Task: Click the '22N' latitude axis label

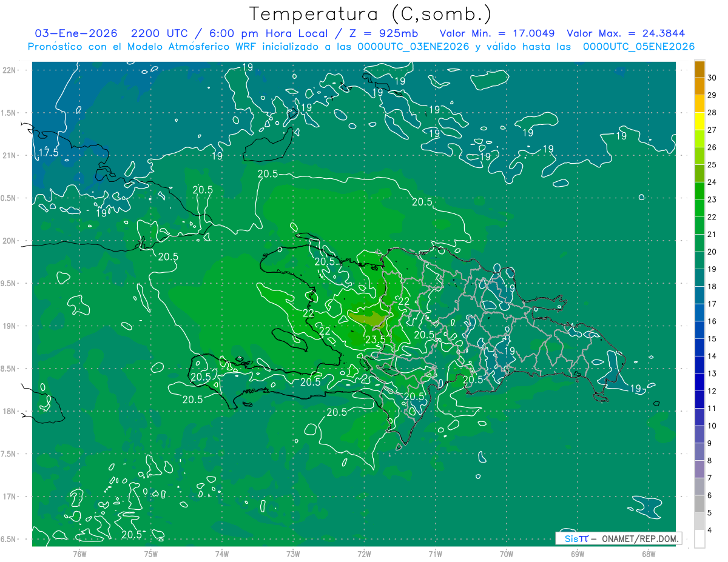Action: (x=9, y=70)
